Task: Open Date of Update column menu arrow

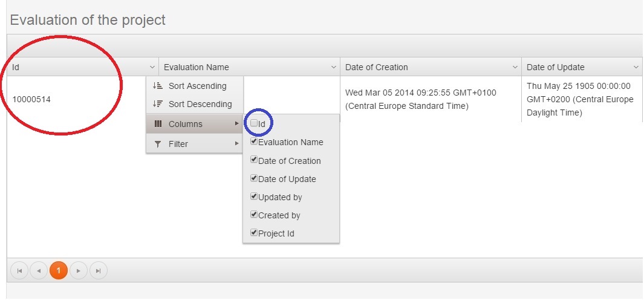Action: pyautogui.click(x=636, y=67)
